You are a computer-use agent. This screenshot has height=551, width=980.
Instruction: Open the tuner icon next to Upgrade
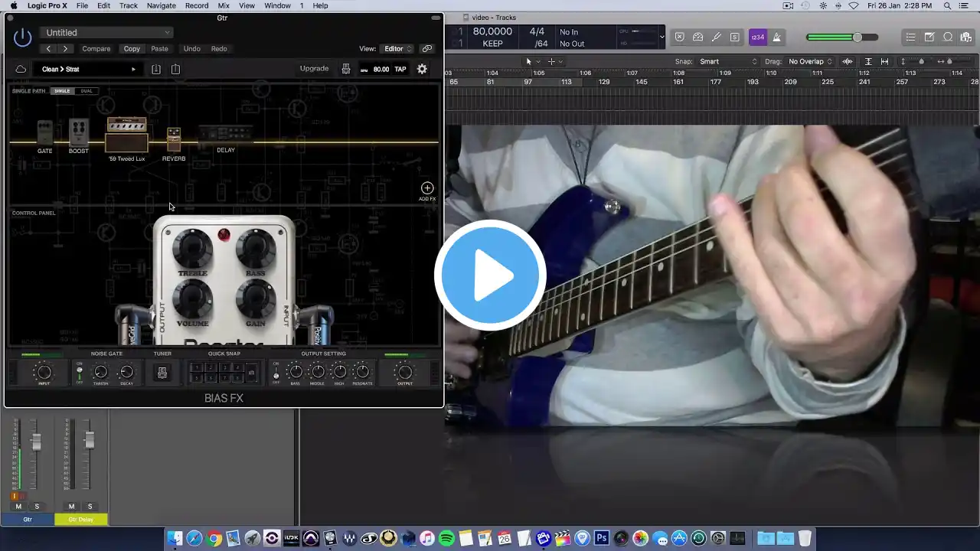(346, 69)
